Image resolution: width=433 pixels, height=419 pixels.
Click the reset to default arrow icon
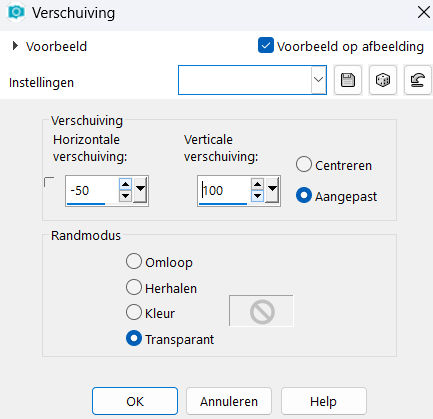417,80
